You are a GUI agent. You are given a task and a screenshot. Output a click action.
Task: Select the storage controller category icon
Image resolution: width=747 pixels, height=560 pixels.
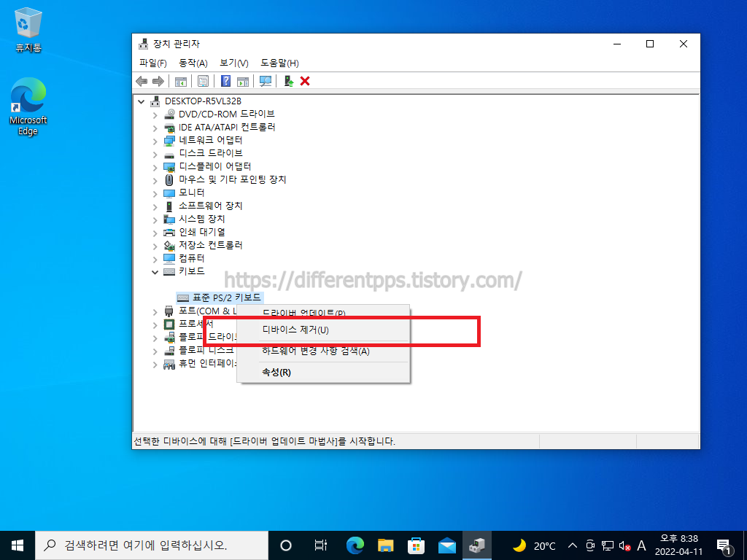click(169, 246)
